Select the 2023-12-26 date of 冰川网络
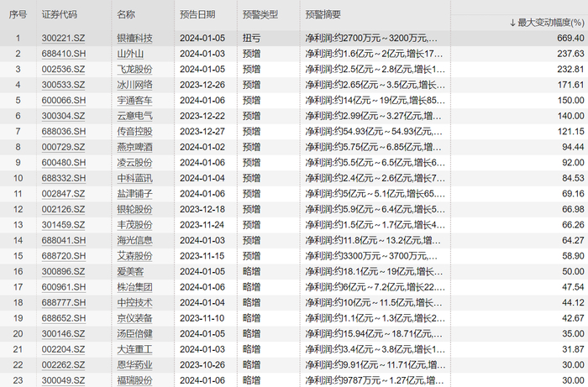This screenshot has width=588, height=387. coord(202,85)
